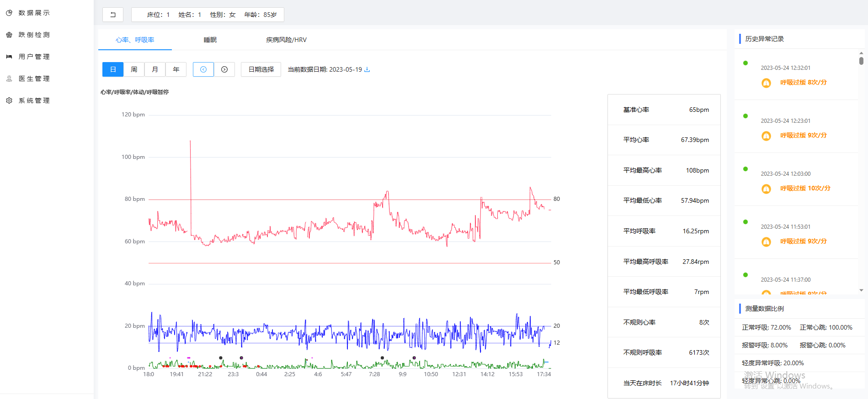Image resolution: width=868 pixels, height=399 pixels.
Task: Click the 平均心率 67.39bpm row
Action: coord(664,140)
